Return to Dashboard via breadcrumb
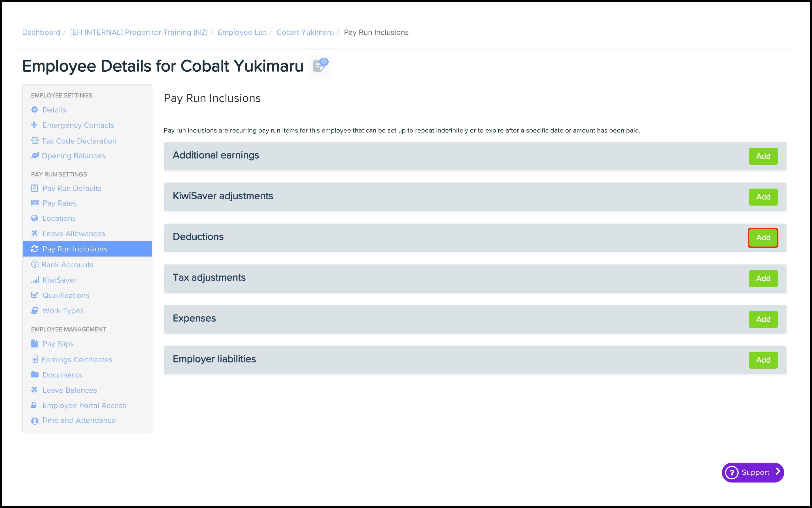 click(x=41, y=32)
